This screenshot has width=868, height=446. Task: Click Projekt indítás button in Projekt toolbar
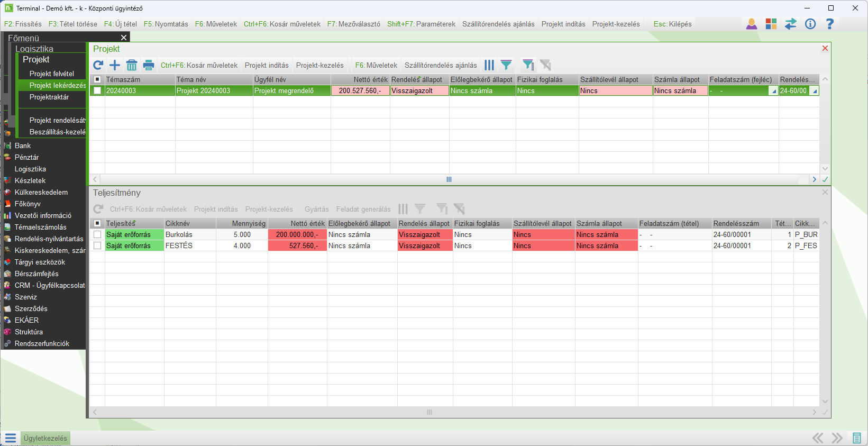tap(267, 65)
